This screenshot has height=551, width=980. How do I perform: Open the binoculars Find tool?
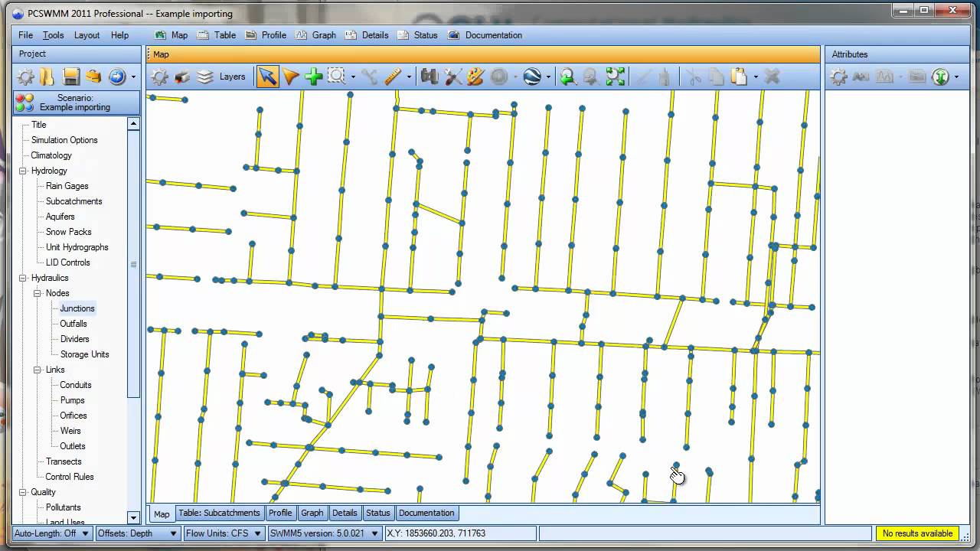(x=430, y=77)
